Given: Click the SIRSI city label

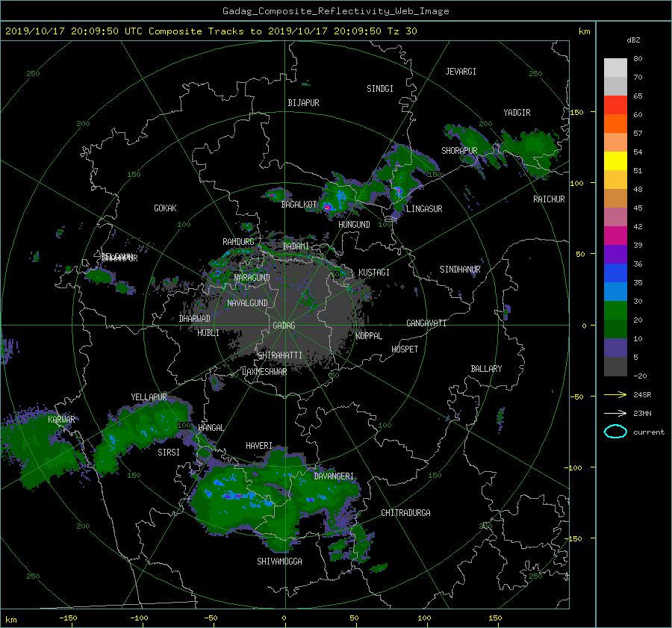Looking at the screenshot, I should pyautogui.click(x=169, y=453).
